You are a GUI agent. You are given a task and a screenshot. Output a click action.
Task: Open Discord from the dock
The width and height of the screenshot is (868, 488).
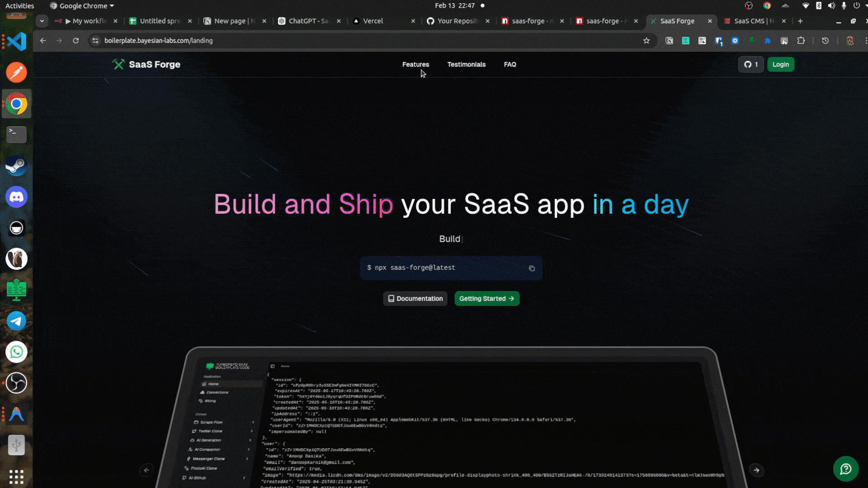click(17, 197)
